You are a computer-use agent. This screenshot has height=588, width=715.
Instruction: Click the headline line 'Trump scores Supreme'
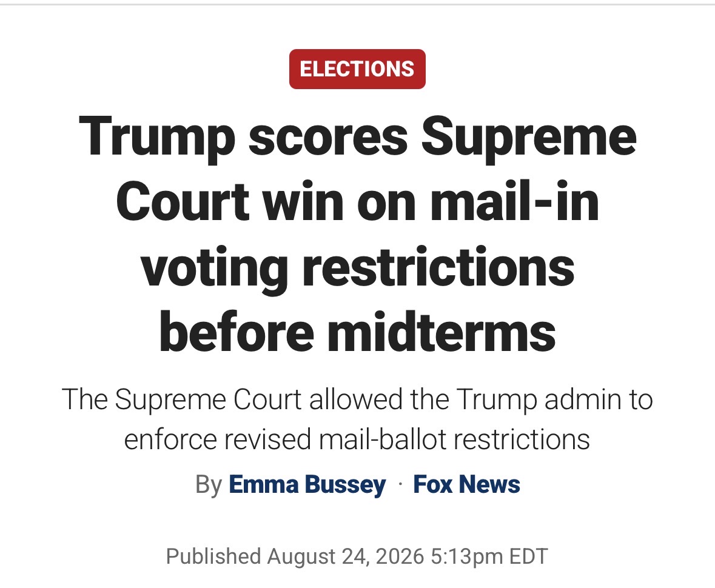[x=358, y=137]
